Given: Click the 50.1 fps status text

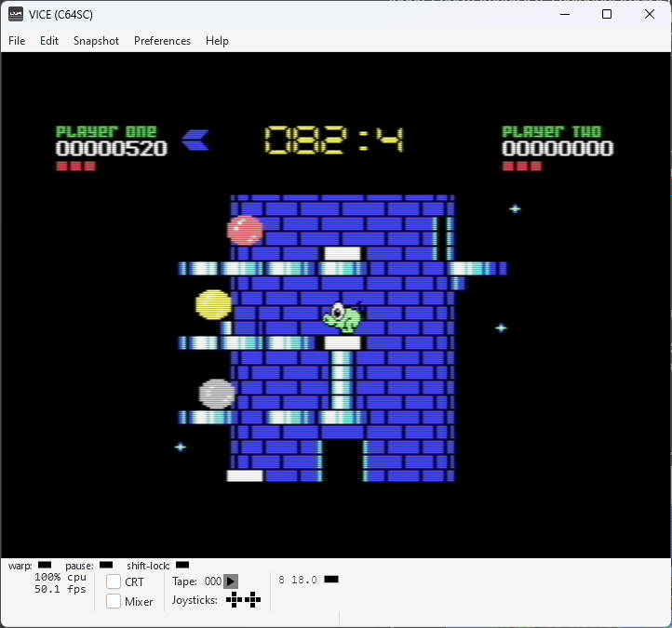Looking at the screenshot, I should 60,589.
